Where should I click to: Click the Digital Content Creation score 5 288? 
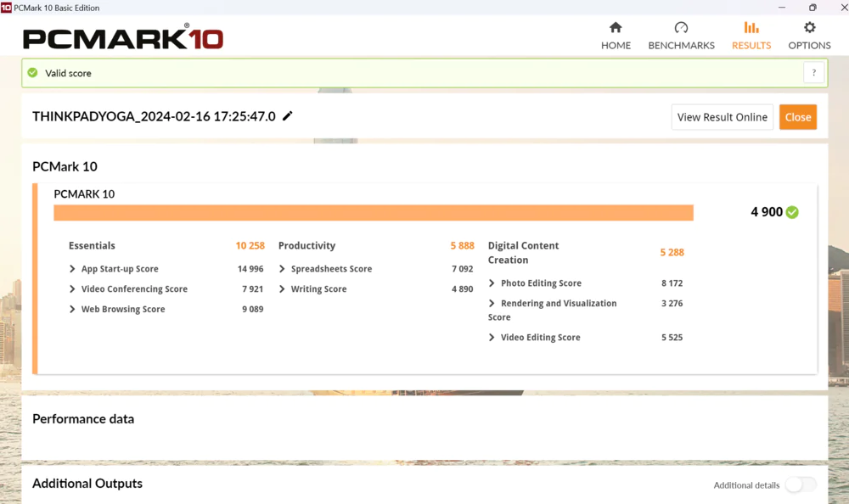[672, 252]
